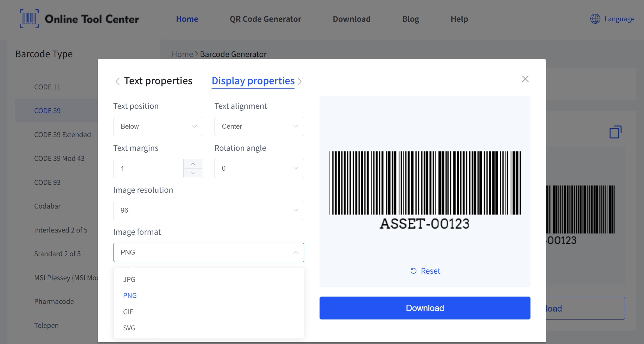This screenshot has width=644, height=344.
Task: Select JPG from the image format list
Action: point(129,279)
